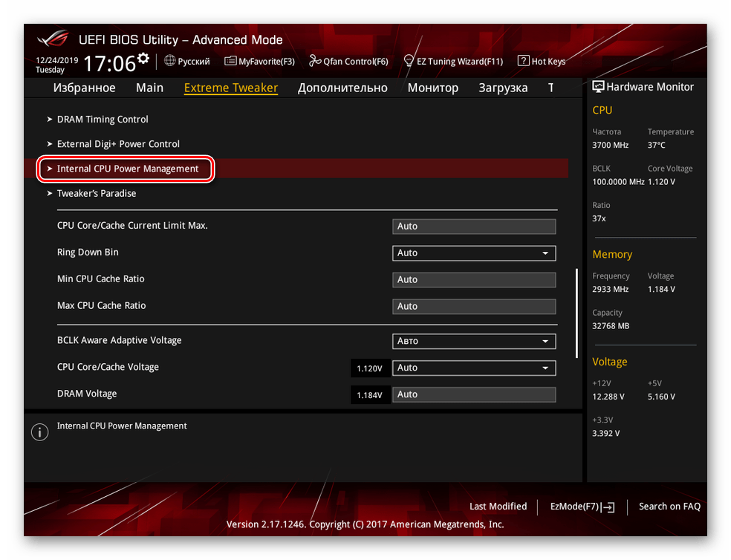Click the 37°C temperature value
This screenshot has height=560, width=731.
click(656, 145)
